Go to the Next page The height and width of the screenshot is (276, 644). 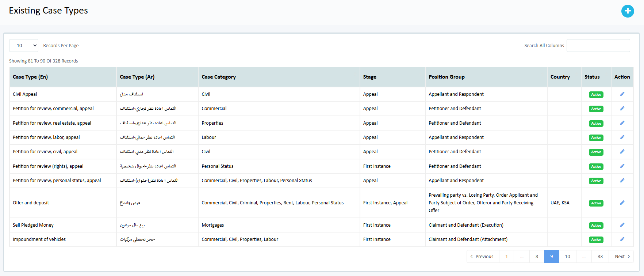point(621,257)
